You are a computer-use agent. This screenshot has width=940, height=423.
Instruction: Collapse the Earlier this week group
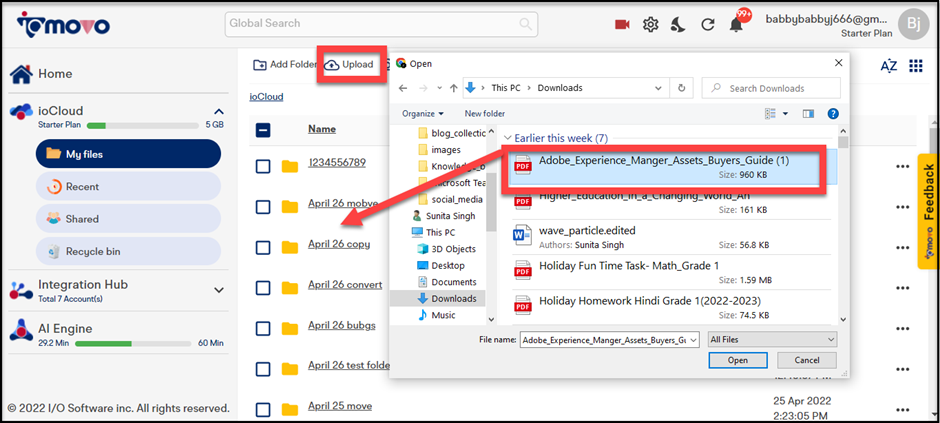507,138
